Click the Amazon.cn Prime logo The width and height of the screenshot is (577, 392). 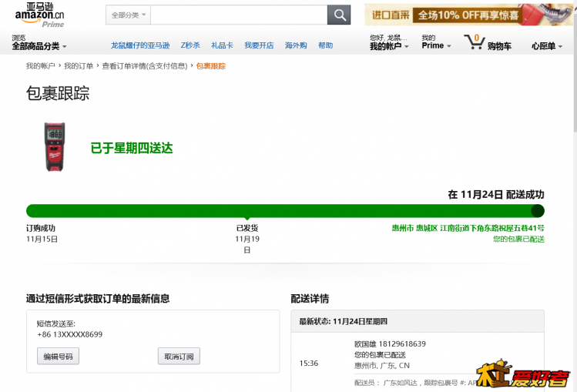click(39, 15)
